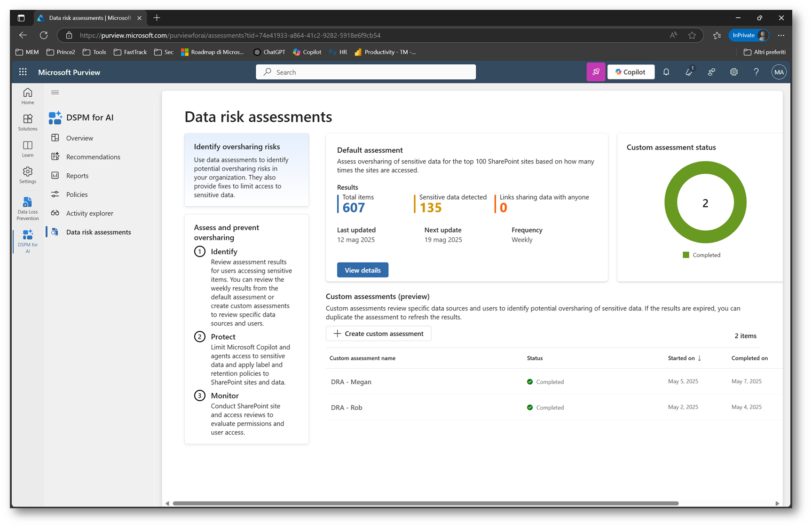Image resolution: width=812 pixels, height=528 pixels.
Task: Click the green donut chart ring
Action: [671, 203]
